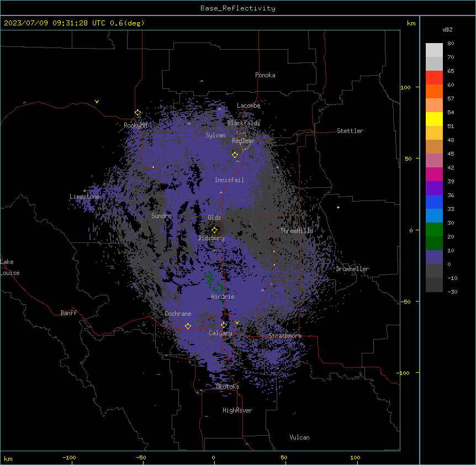Image resolution: width=476 pixels, height=465 pixels.
Task: Select the magenta 42 dBZ color swatch
Action: pos(434,174)
